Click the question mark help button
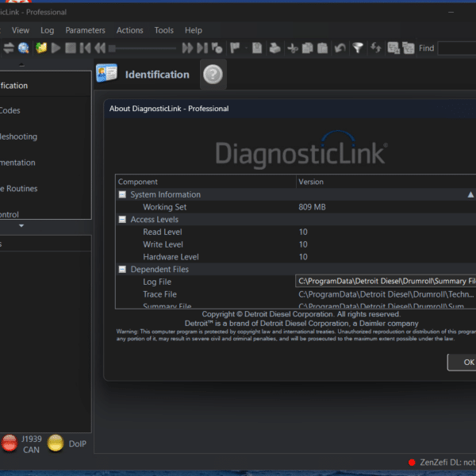The height and width of the screenshot is (476, 476). [213, 74]
